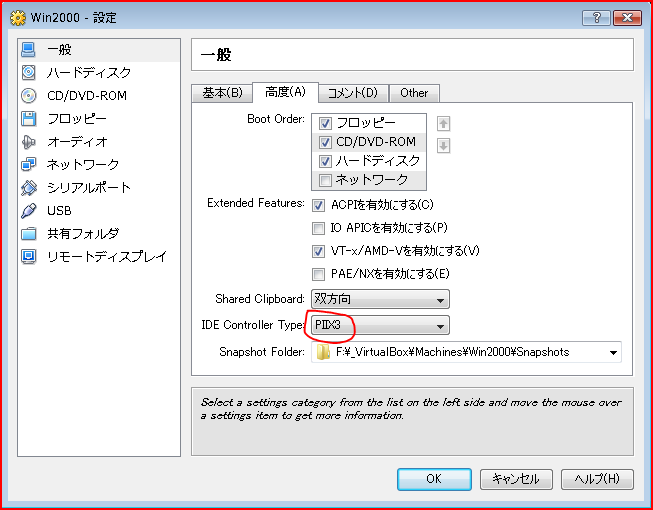Click the キャンセル button
The image size is (653, 510).
[516, 479]
